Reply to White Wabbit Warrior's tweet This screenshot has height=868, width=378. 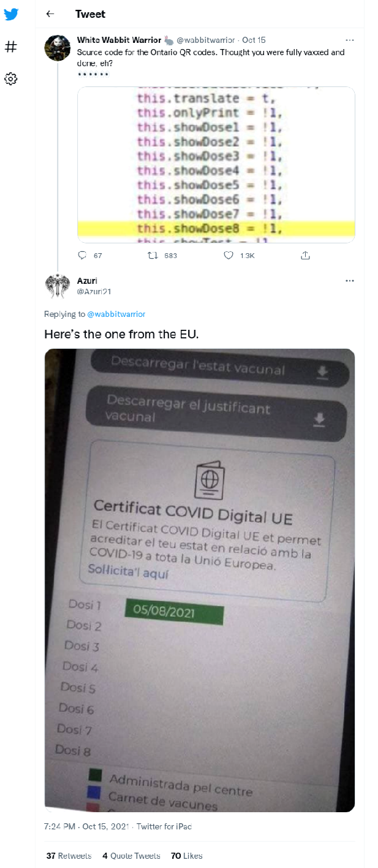[83, 255]
